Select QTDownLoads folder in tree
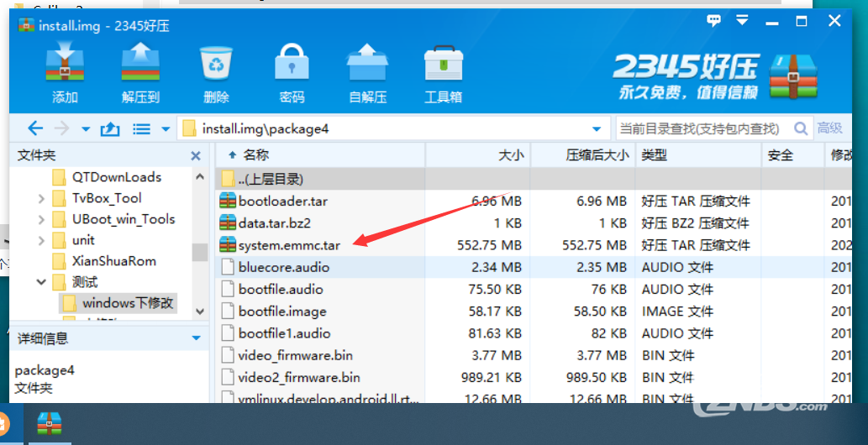Viewport: 868px width, 445px height. click(117, 177)
